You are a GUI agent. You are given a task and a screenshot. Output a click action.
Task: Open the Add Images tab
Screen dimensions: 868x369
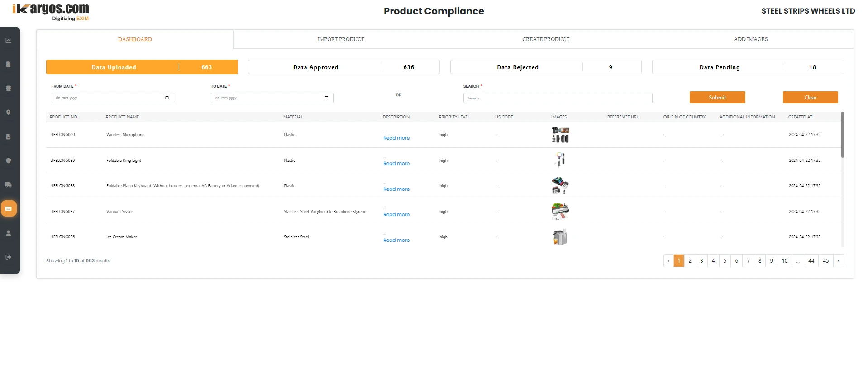(750, 39)
